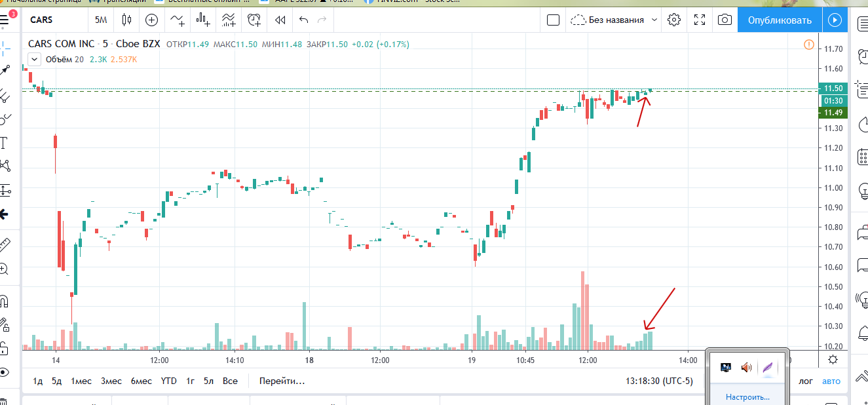Viewport: 868px width, 405px height.
Task: Click 'Перейти…' go to date
Action: [x=282, y=381]
